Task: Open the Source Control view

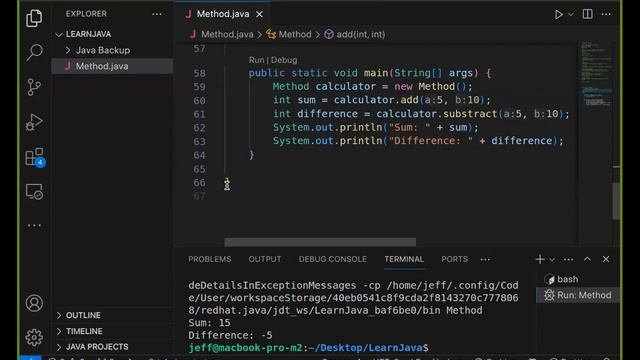Action: coord(34,87)
